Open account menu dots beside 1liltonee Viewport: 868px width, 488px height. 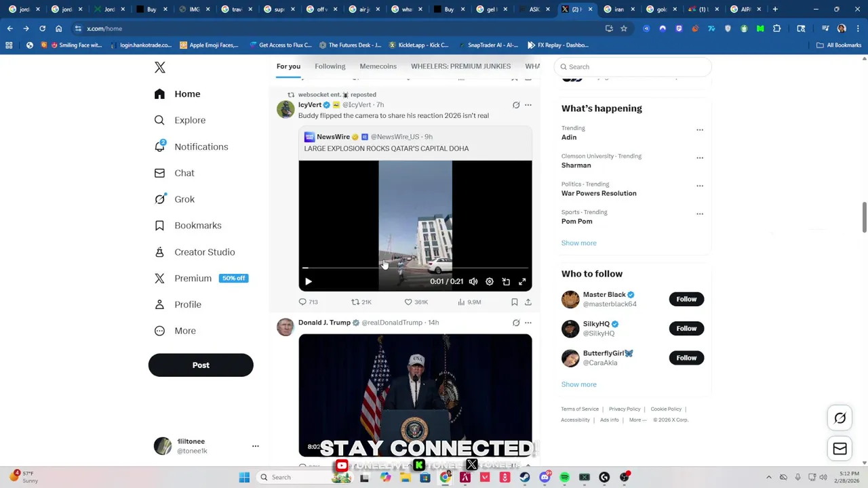(x=256, y=446)
